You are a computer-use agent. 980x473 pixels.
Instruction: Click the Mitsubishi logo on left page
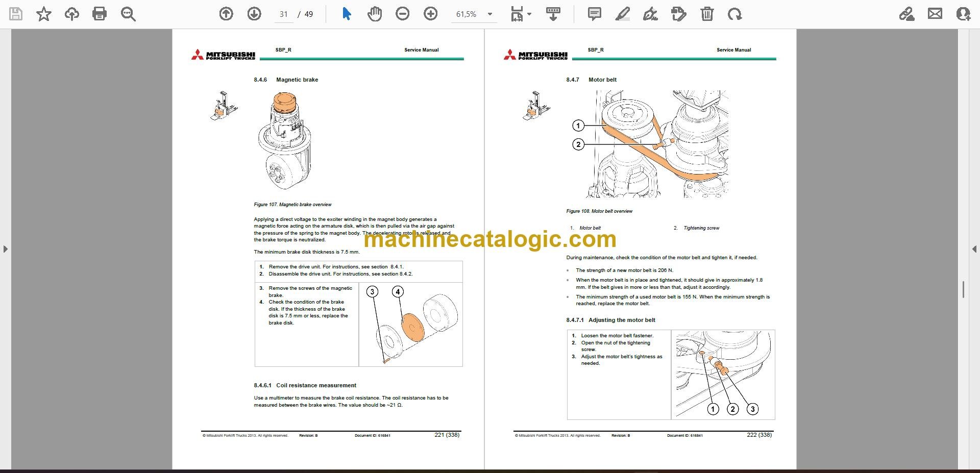[x=223, y=55]
